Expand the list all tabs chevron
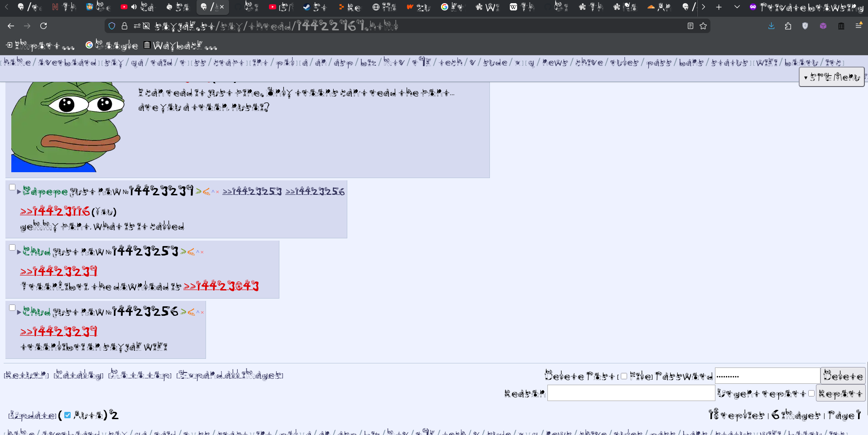This screenshot has width=868, height=435. 737,7
